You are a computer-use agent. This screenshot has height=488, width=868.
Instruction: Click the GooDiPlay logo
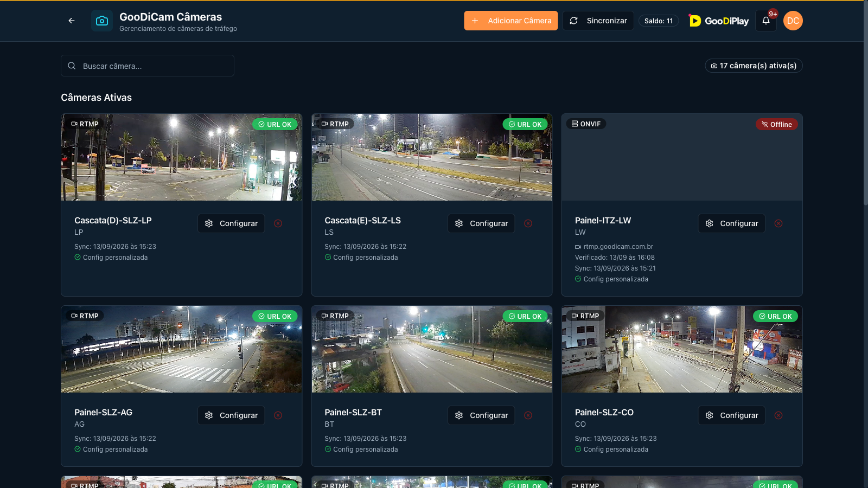tap(719, 21)
